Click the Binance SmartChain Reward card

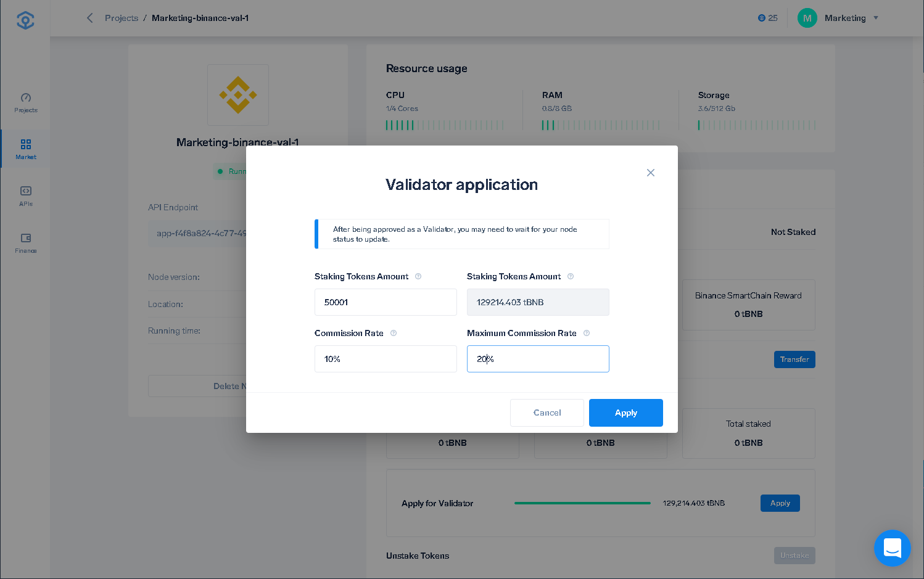[748, 305]
